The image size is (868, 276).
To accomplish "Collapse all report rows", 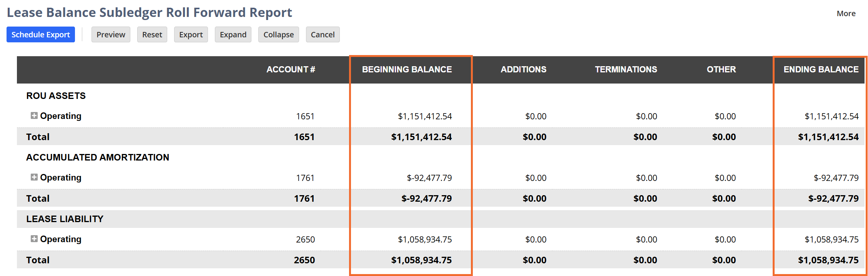I will [x=279, y=35].
